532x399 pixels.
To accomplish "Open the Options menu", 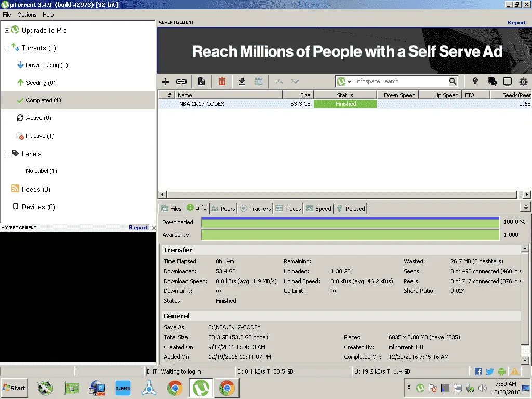I will click(27, 15).
